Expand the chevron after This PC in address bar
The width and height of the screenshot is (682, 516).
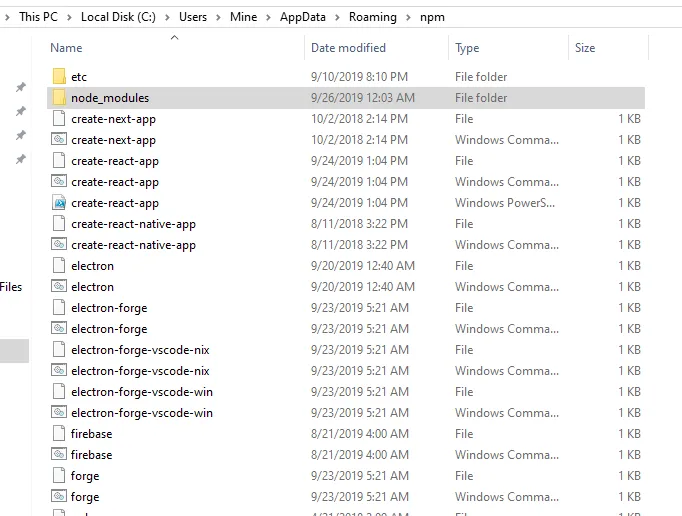click(x=69, y=17)
